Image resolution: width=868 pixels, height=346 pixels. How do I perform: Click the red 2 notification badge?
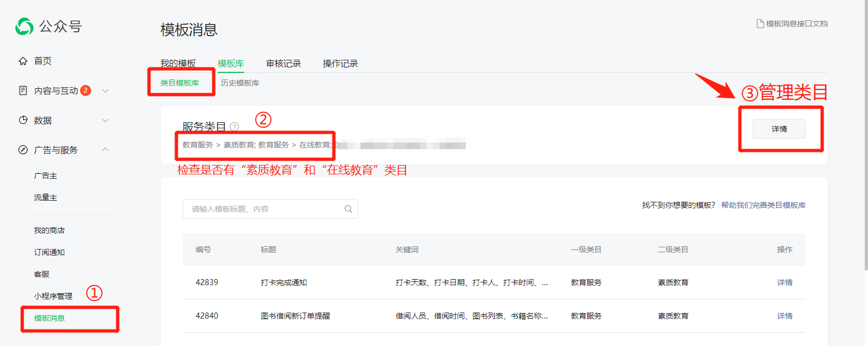pyautogui.click(x=86, y=90)
